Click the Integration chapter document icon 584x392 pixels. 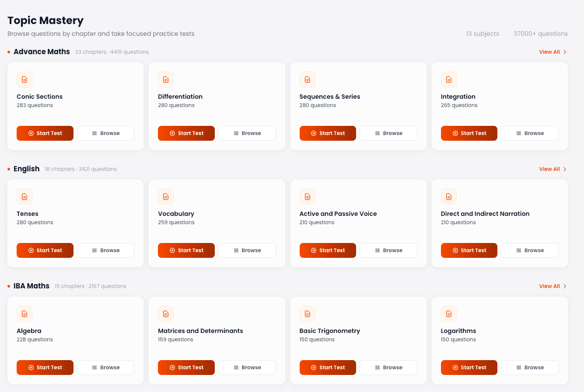[449, 80]
